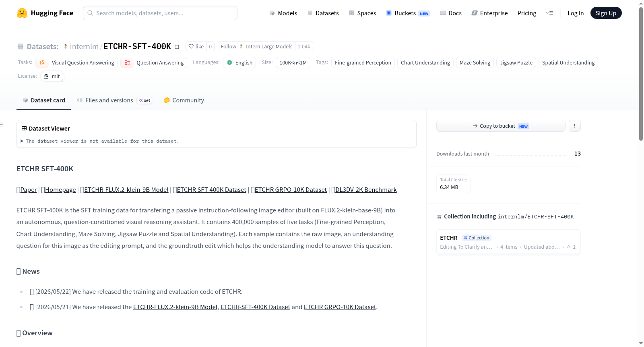This screenshot has height=347, width=644.
Task: Open the Pricing page
Action: click(x=527, y=13)
